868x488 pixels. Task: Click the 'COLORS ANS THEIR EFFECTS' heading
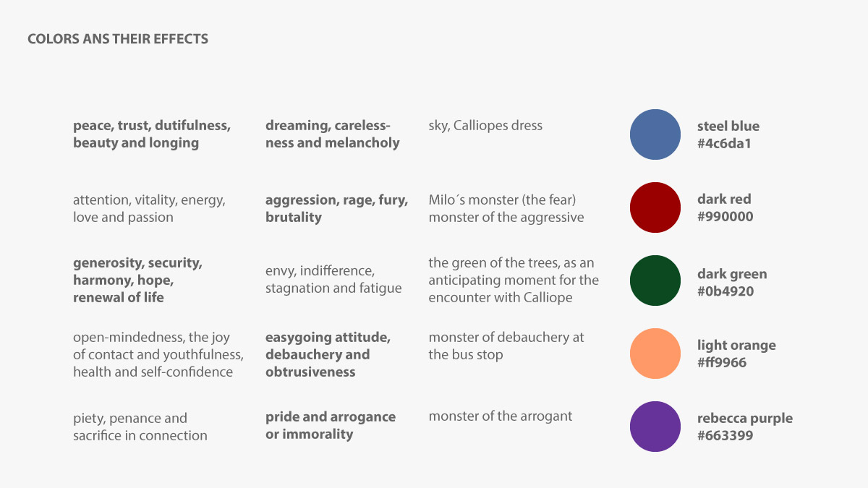[118, 39]
